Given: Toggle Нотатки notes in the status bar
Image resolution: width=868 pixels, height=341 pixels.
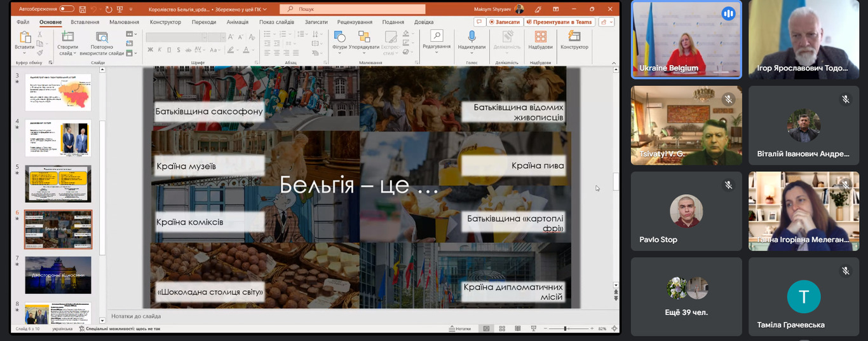Looking at the screenshot, I should [460, 329].
